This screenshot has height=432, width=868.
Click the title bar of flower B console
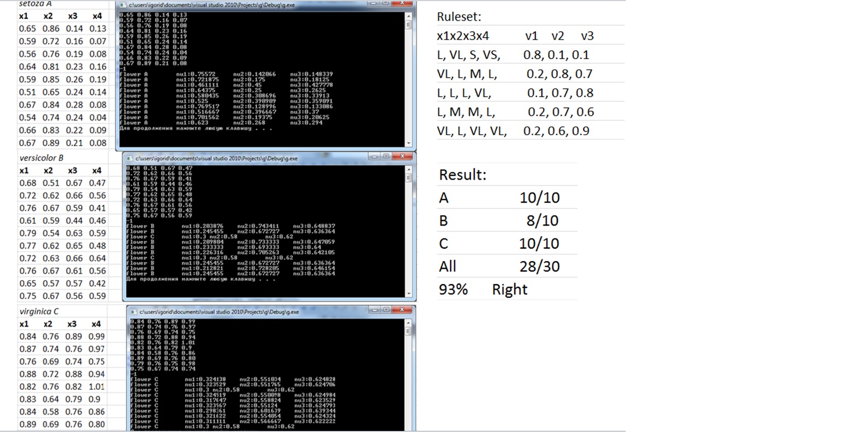click(246, 158)
